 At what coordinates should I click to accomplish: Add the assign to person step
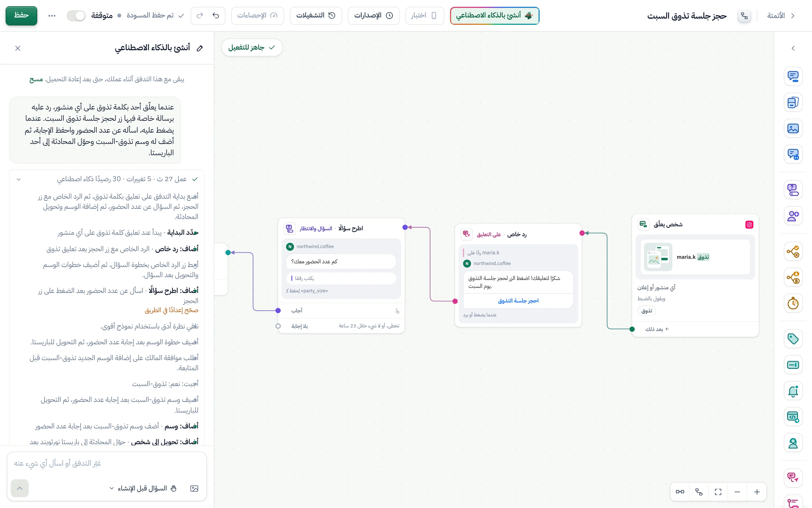[793, 443]
